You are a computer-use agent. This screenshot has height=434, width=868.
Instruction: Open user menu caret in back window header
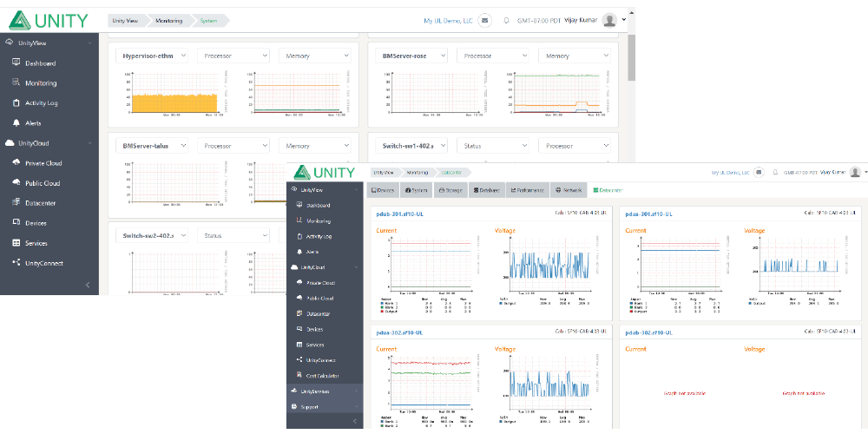pyautogui.click(x=624, y=19)
